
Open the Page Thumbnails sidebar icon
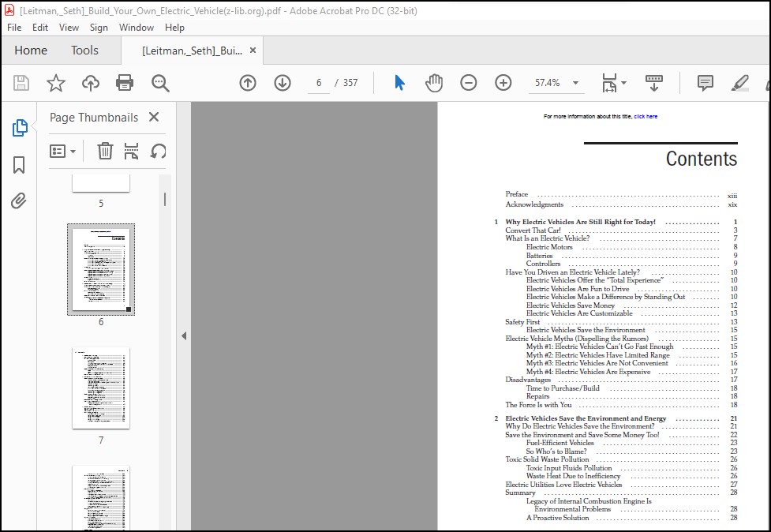click(20, 128)
